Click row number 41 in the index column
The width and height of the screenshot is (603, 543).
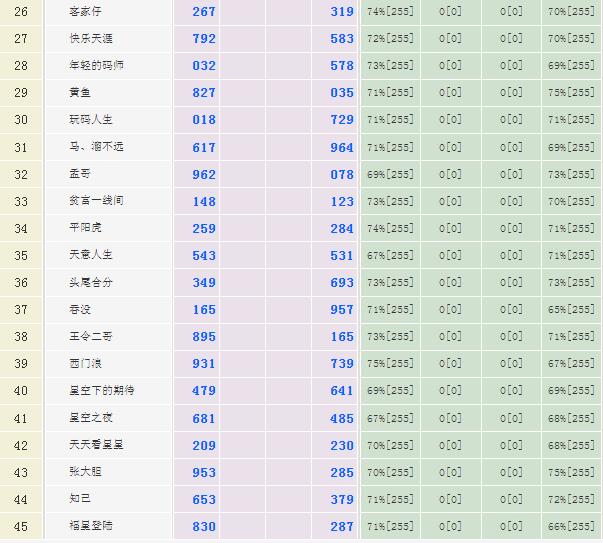click(21, 418)
